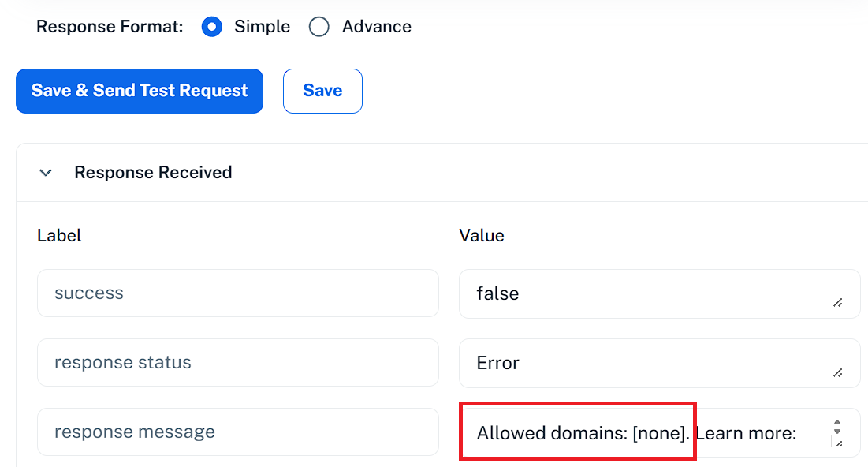This screenshot has height=467, width=868.
Task: Click the outlined Save button
Action: pyautogui.click(x=322, y=91)
